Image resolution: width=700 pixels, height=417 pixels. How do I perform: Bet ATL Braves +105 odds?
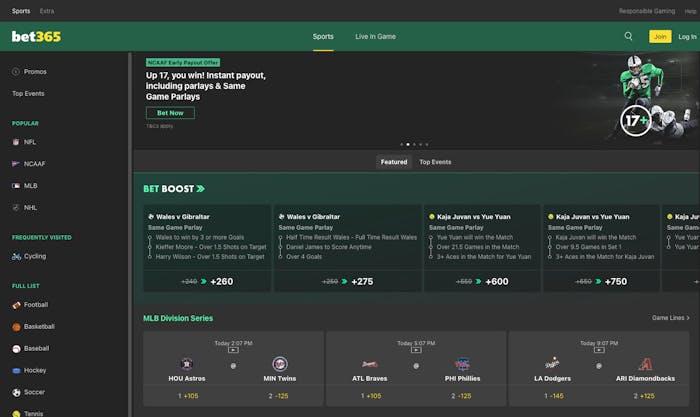tap(371, 396)
